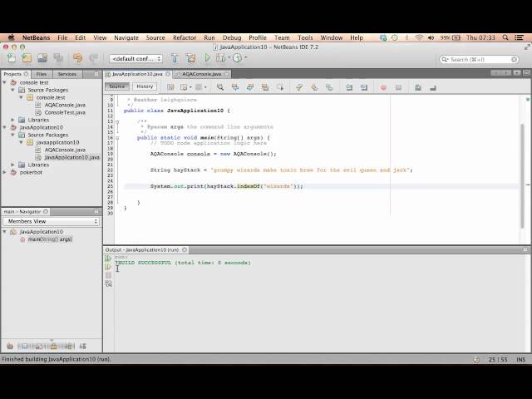Open the Navigate menu

coord(126,37)
